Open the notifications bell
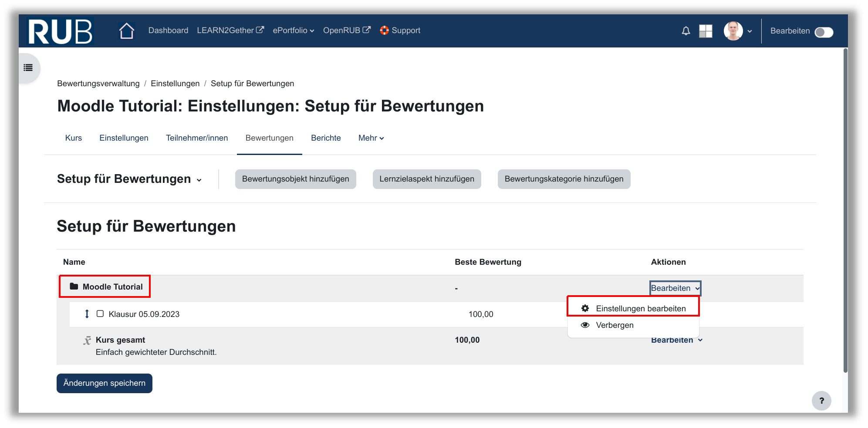Viewport: 868px width, 428px height. pos(686,31)
